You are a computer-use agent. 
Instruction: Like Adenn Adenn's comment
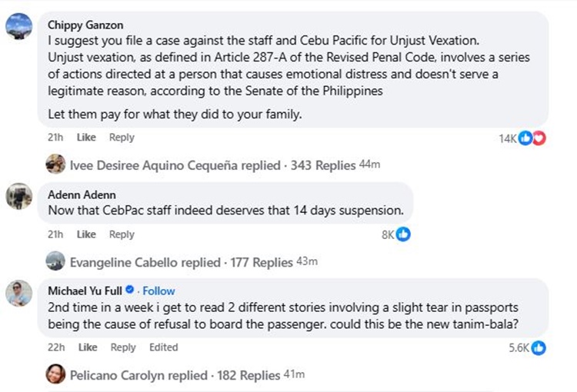click(87, 234)
